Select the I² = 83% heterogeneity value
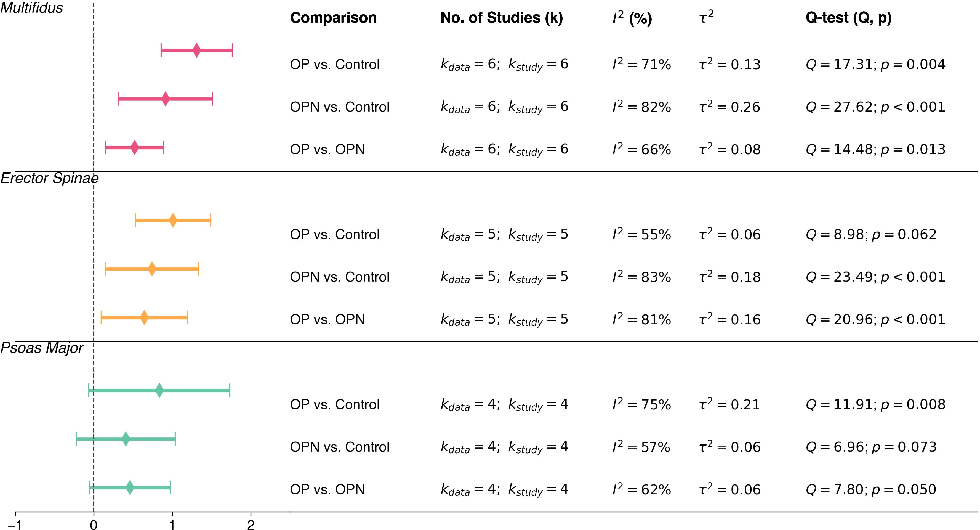 click(x=641, y=277)
